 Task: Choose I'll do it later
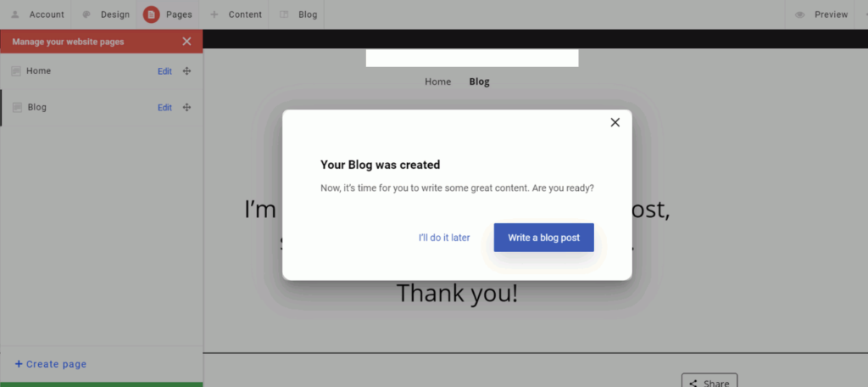(x=444, y=238)
